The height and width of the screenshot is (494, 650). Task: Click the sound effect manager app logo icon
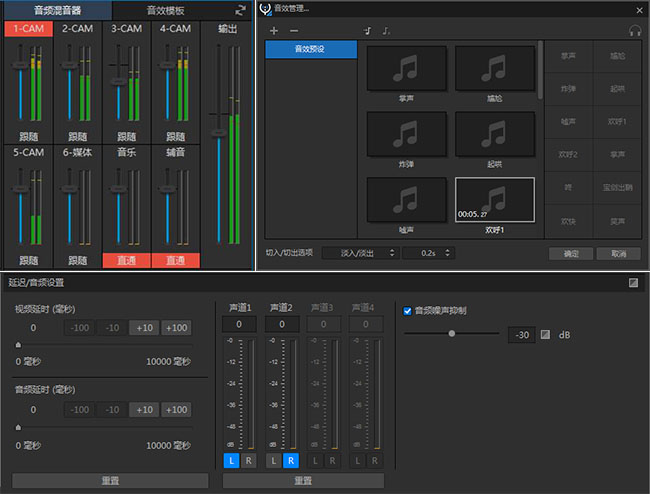(x=265, y=9)
